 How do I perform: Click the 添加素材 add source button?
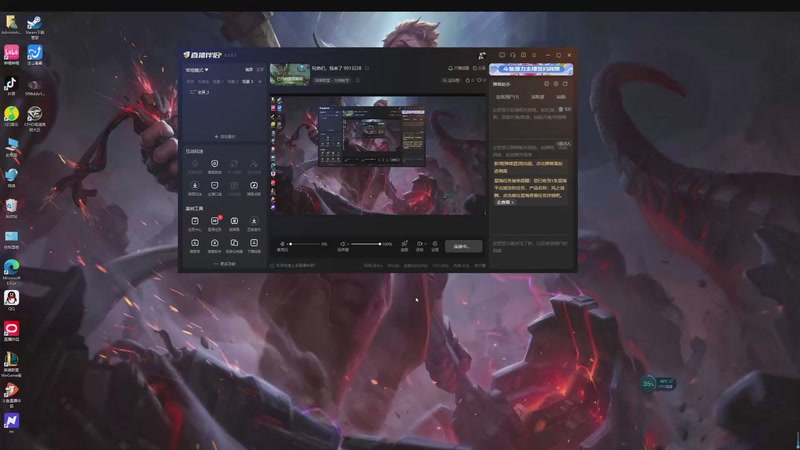[x=225, y=137]
